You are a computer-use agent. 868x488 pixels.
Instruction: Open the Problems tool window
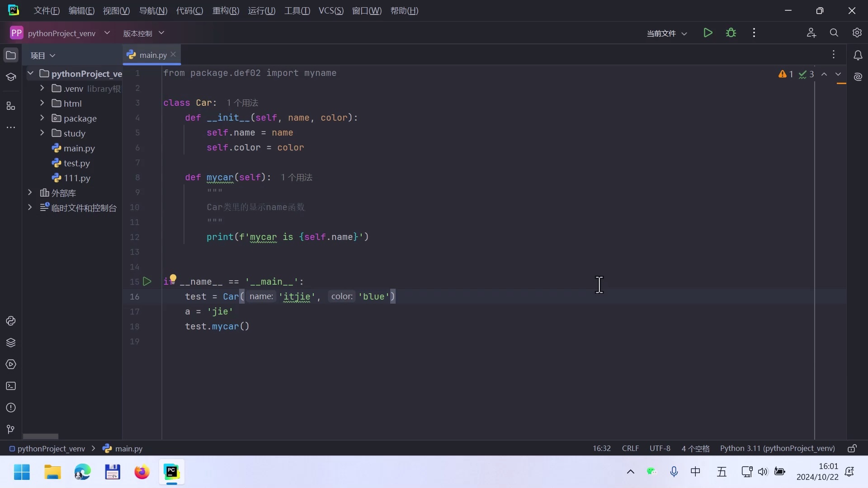(11, 408)
